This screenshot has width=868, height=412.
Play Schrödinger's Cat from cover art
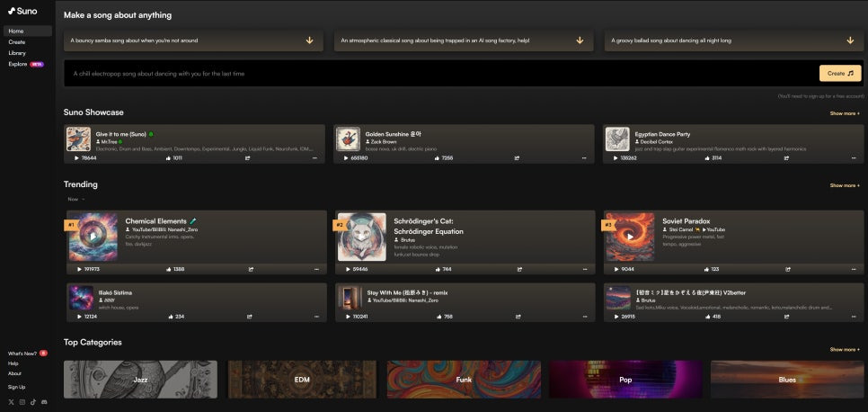point(362,237)
